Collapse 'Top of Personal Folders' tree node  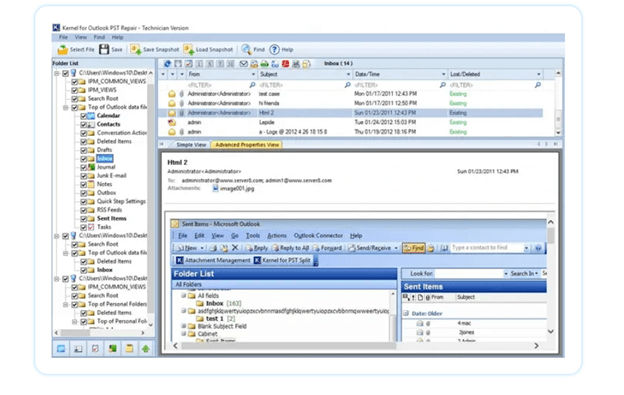tap(66, 304)
